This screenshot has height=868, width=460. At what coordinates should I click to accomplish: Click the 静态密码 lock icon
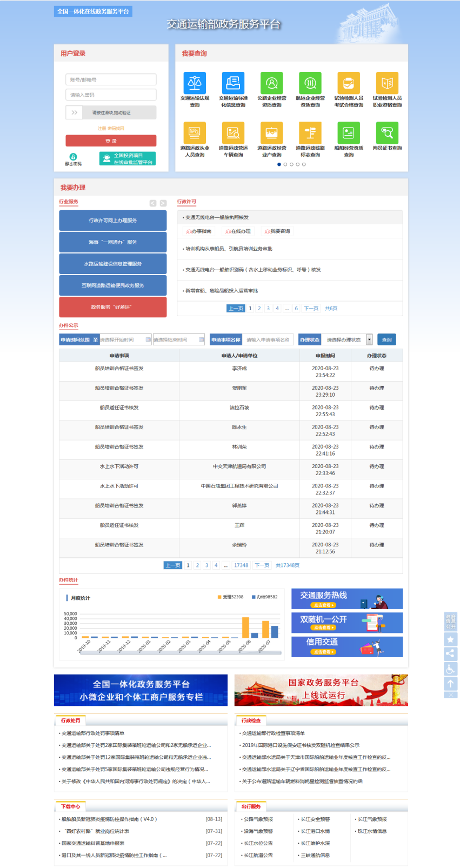[74, 157]
